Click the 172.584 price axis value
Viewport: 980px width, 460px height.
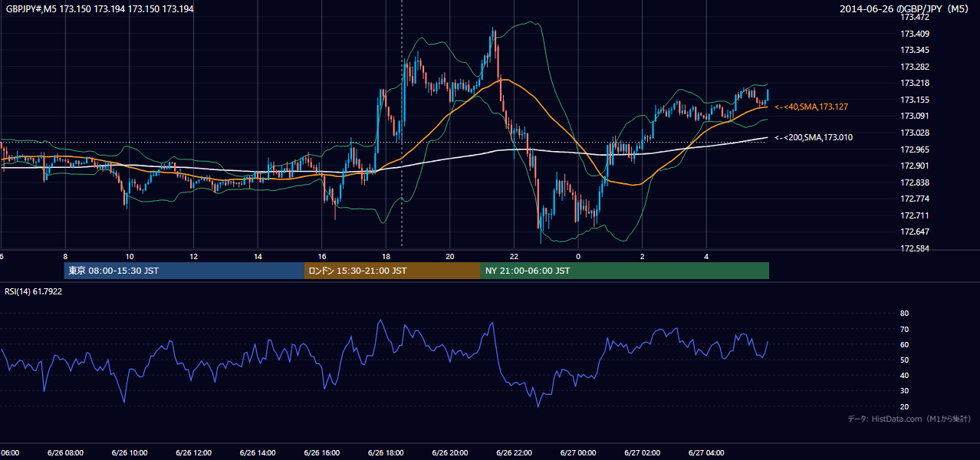[x=915, y=248]
